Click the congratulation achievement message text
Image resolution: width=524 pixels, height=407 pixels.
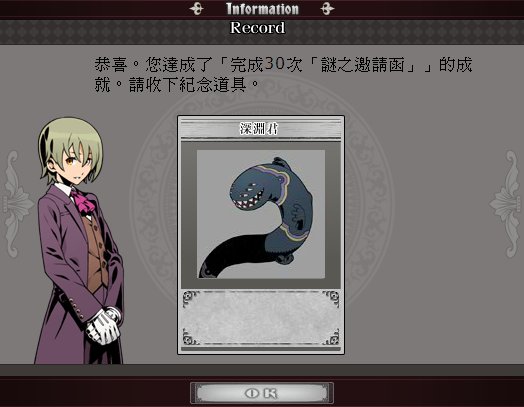tap(283, 75)
